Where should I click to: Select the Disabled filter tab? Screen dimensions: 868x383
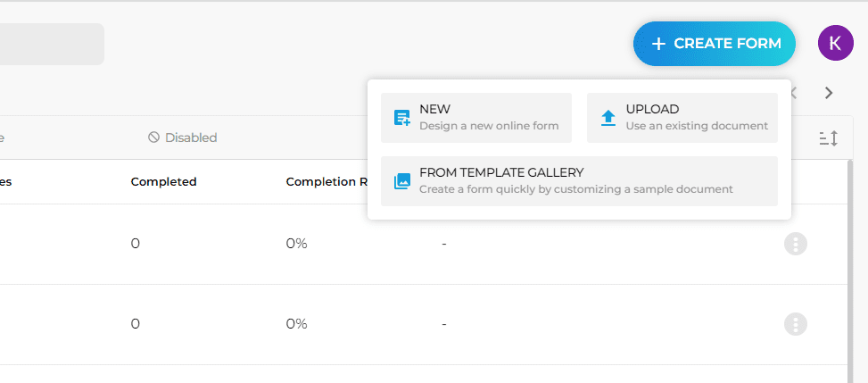click(183, 137)
